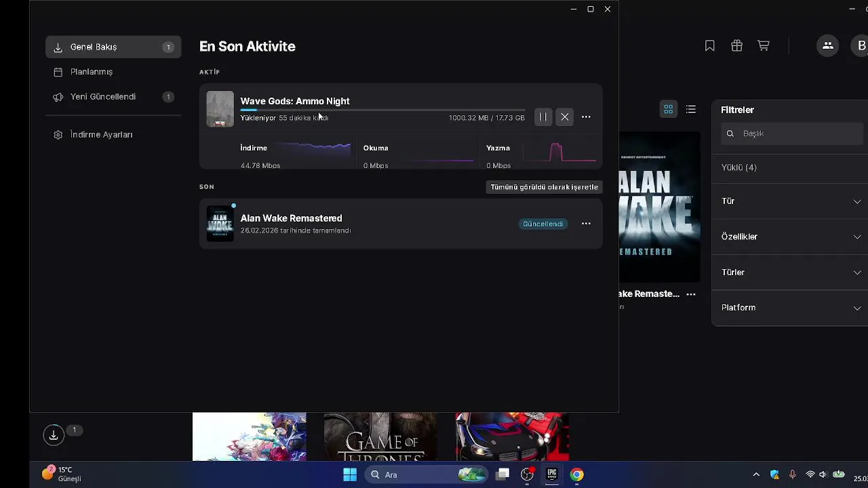Switch library to grid view
868x488 pixels.
[x=668, y=109]
